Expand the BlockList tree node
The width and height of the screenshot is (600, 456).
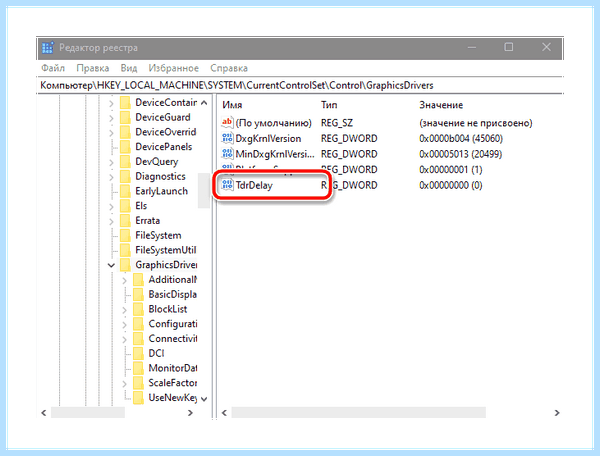coord(124,310)
